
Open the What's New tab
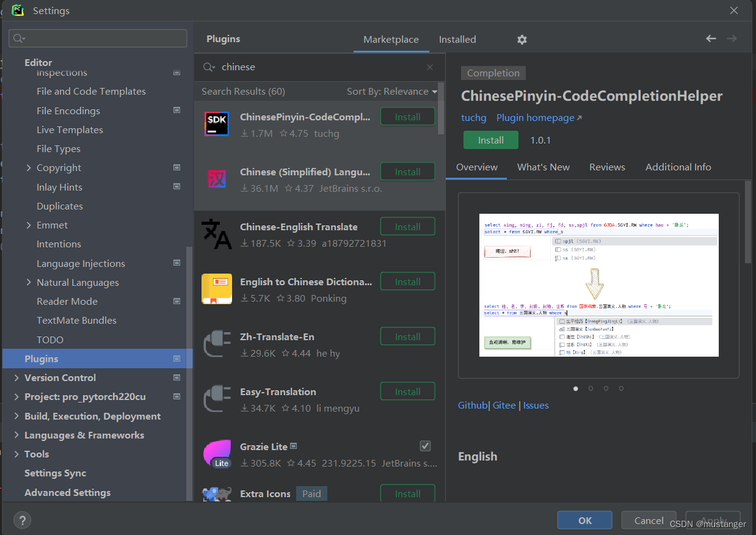click(x=543, y=167)
